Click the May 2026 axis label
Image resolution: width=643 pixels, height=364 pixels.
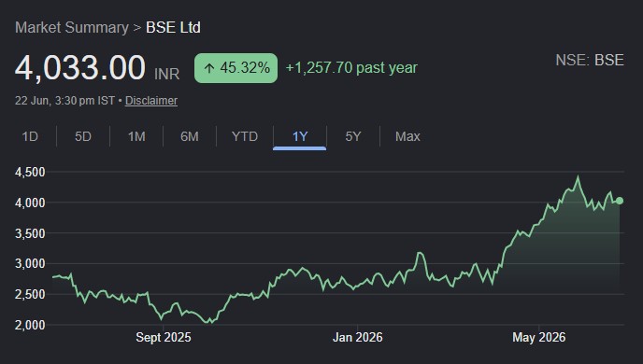pos(539,337)
